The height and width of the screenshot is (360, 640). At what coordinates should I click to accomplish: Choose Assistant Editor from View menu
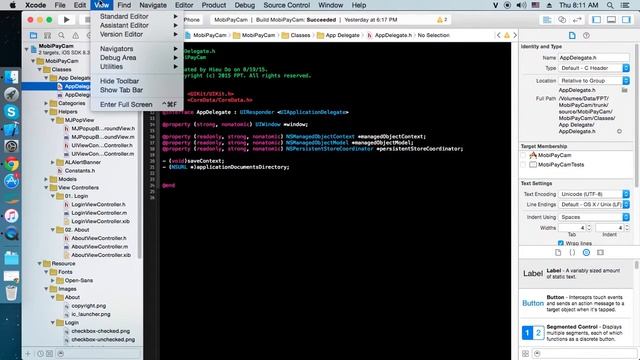click(137, 25)
